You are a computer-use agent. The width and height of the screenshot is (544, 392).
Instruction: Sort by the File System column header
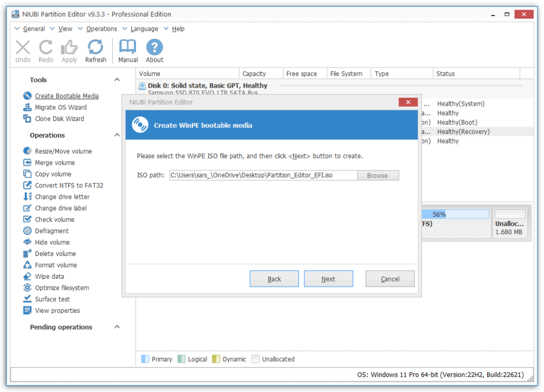pyautogui.click(x=349, y=73)
